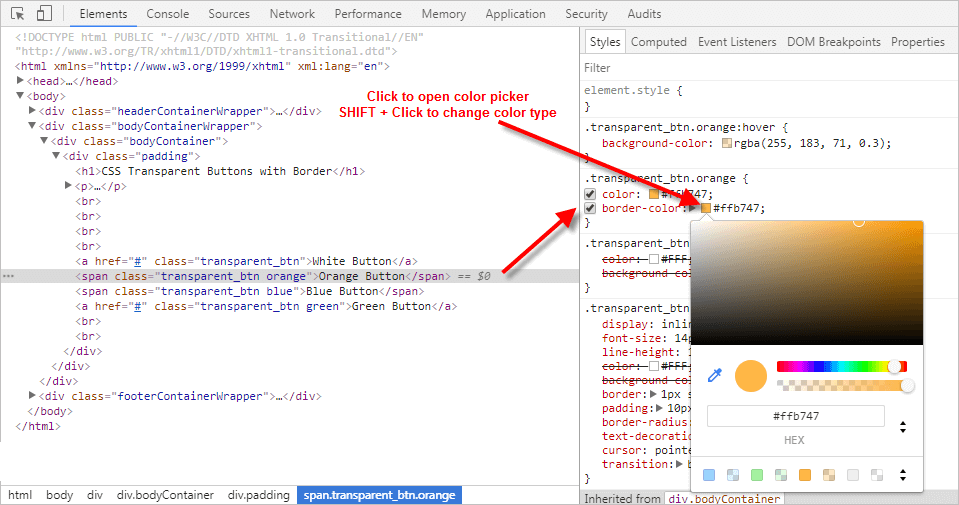Uncheck the border-color property checkbox
959x505 pixels.
[590, 208]
